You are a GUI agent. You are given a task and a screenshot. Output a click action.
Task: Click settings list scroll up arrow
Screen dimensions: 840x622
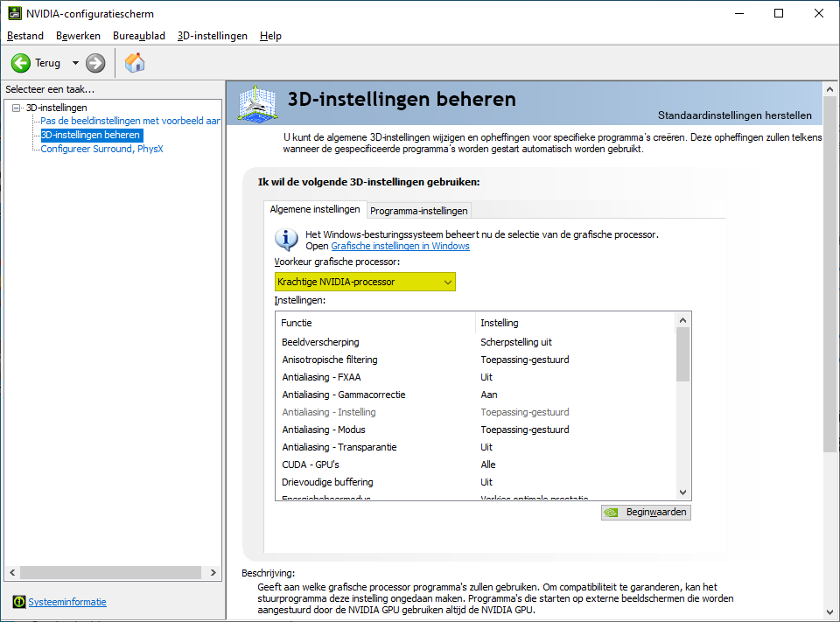click(x=682, y=320)
